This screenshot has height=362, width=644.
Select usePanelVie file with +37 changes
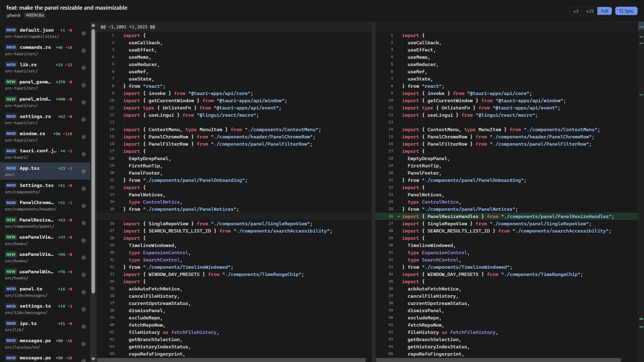coord(45,240)
